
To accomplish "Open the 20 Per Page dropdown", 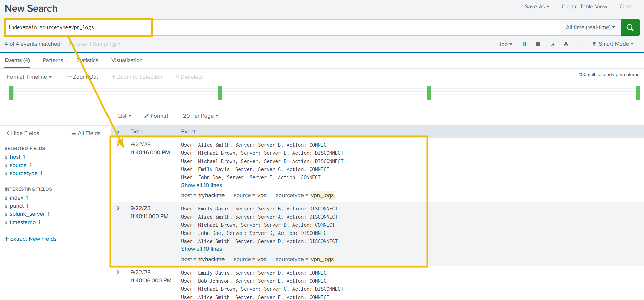I will click(x=200, y=116).
